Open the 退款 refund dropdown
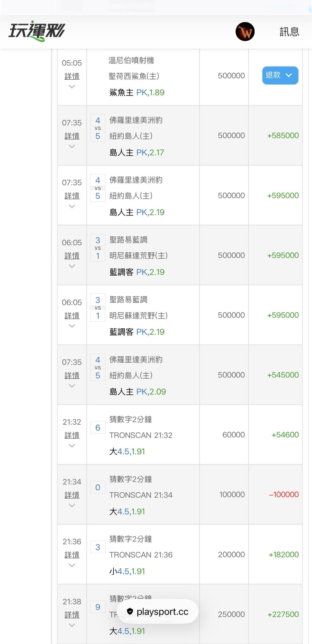312x644 pixels. (x=280, y=75)
